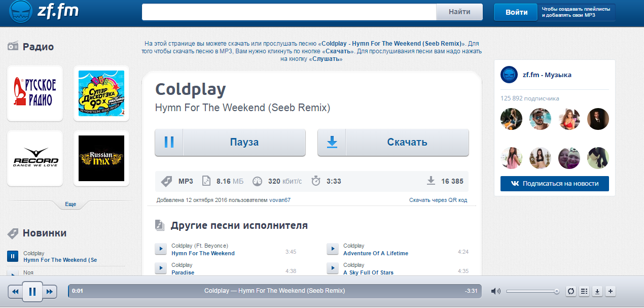Image resolution: width=644 pixels, height=308 pixels.
Task: Click the Радио section heading
Action: tap(38, 47)
